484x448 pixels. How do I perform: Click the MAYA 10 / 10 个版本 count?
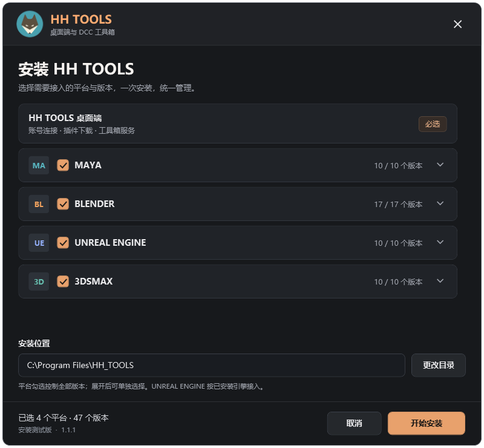click(x=398, y=166)
